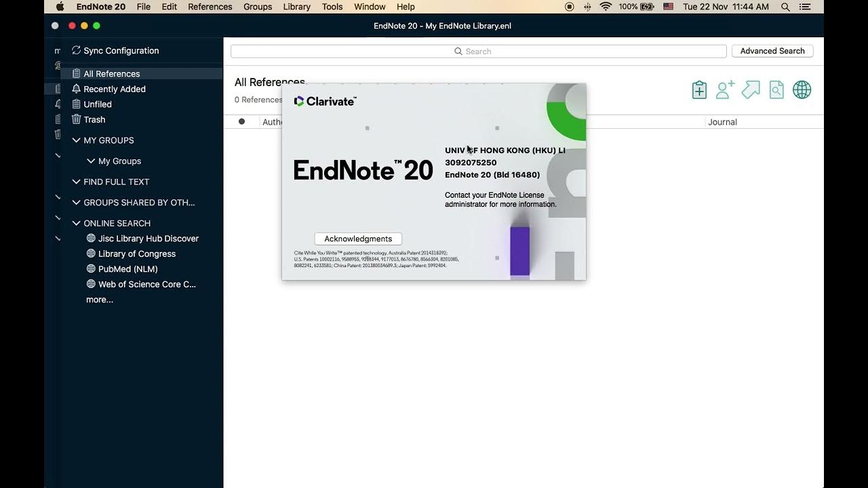
Task: Click the Find Full Text toolbar icon
Action: [776, 89]
